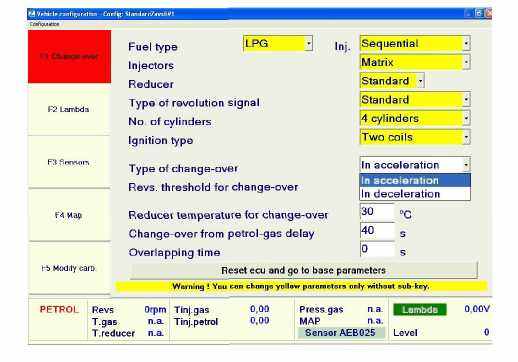The width and height of the screenshot is (518, 362).
Task: Click the Sensor AEB025 button
Action: point(340,333)
